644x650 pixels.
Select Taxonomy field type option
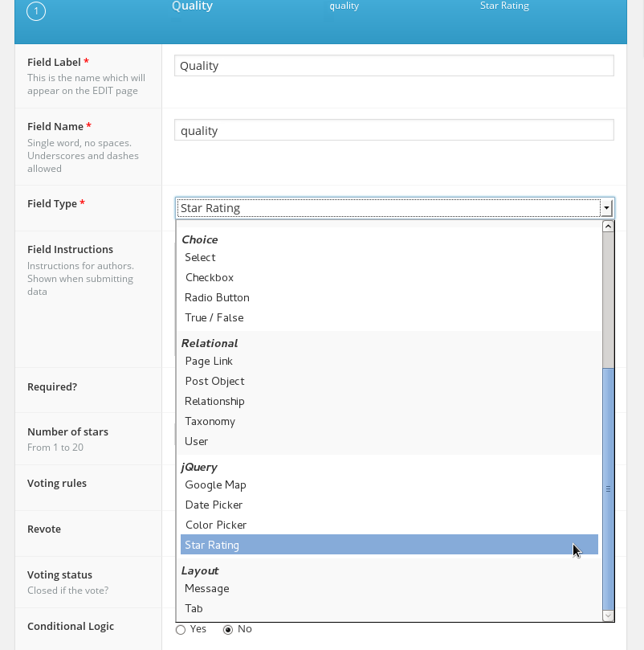point(210,422)
